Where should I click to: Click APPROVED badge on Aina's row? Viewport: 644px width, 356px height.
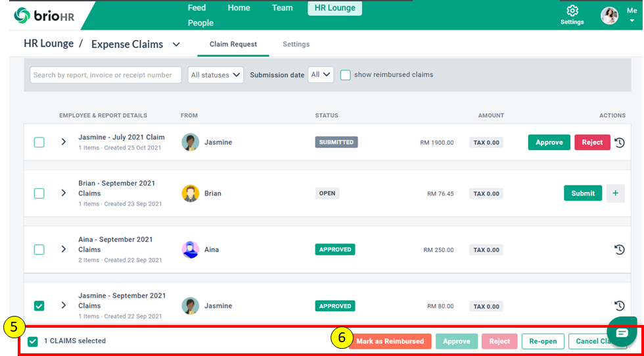pyautogui.click(x=335, y=249)
